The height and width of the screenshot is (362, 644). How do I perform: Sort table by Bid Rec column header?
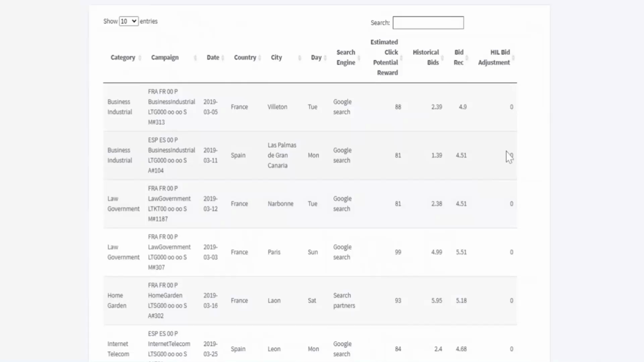[x=459, y=57]
